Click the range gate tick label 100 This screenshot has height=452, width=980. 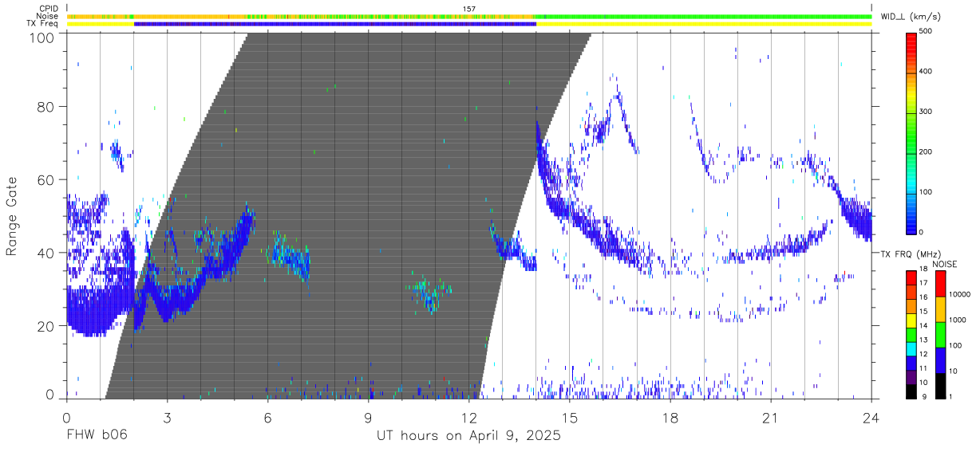coord(42,37)
